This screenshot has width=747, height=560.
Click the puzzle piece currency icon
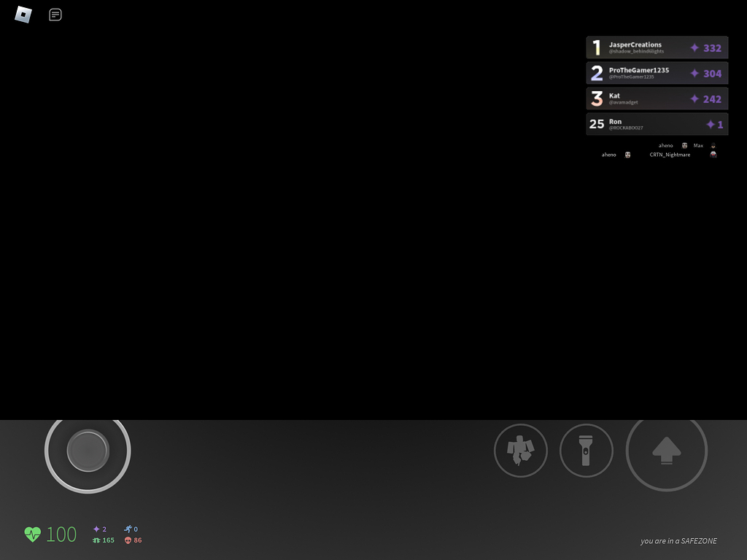(x=96, y=540)
